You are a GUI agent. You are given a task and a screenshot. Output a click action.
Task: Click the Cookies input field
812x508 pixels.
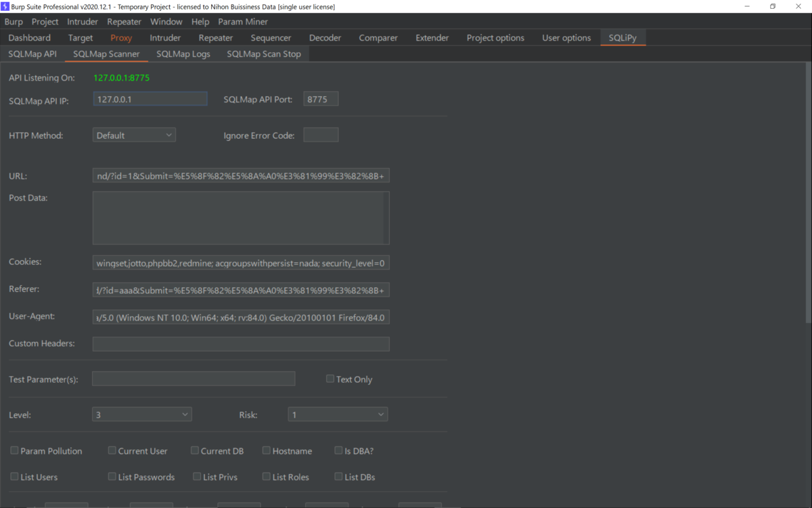[x=241, y=263]
